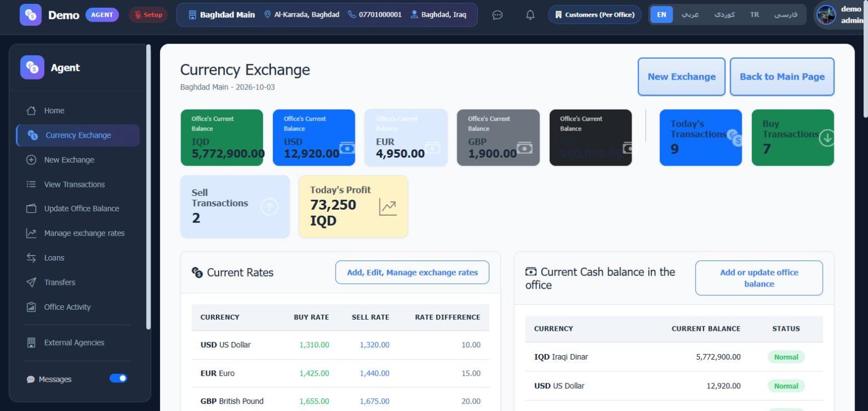
Task: Select the EUR balance card
Action: click(x=406, y=138)
